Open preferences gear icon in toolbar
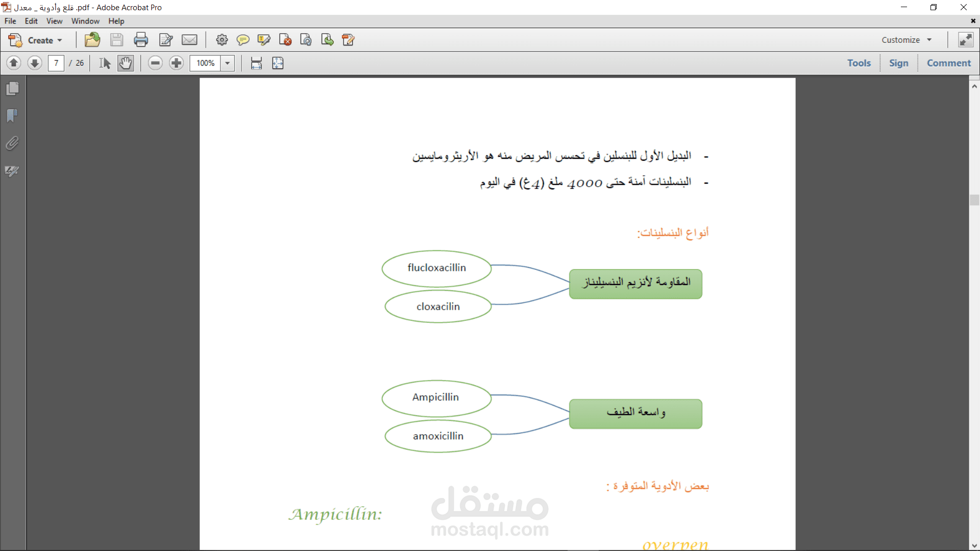 pyautogui.click(x=222, y=40)
